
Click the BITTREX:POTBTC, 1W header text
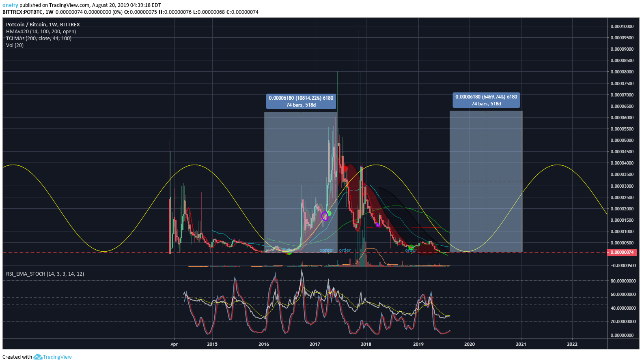[x=28, y=12]
